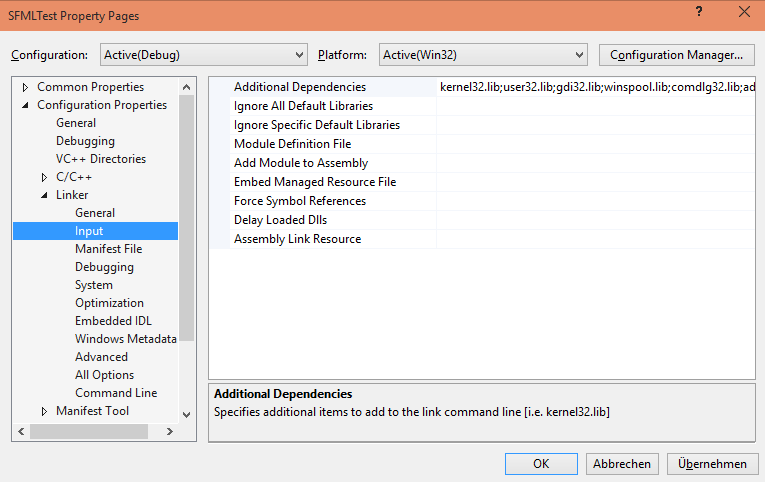765x482 pixels.
Task: Select Linker Optimization page
Action: pyautogui.click(x=109, y=303)
